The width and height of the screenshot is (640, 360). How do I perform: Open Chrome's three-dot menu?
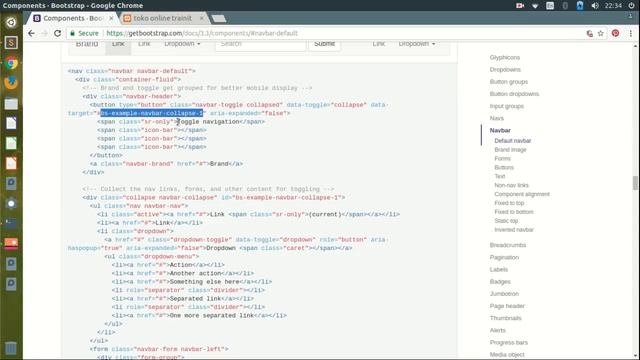pos(631,33)
